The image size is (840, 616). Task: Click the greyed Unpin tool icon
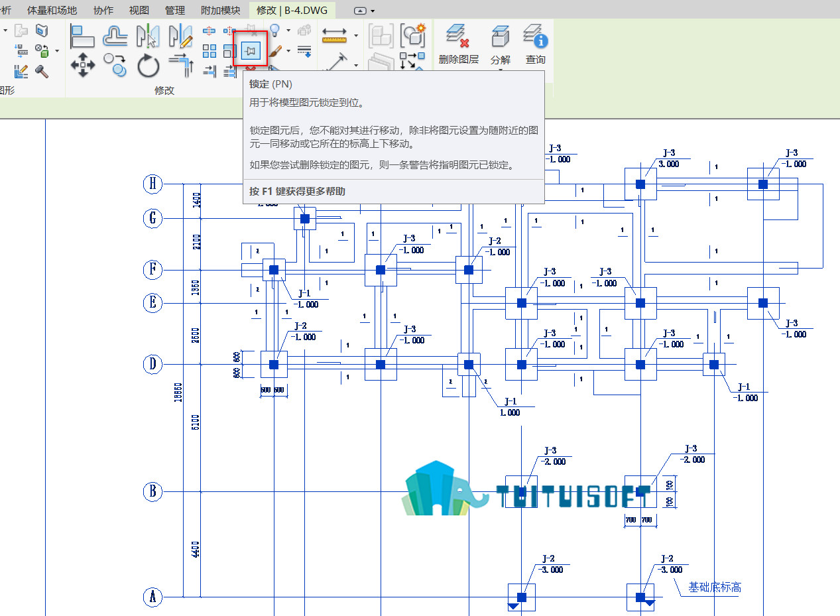[251, 29]
